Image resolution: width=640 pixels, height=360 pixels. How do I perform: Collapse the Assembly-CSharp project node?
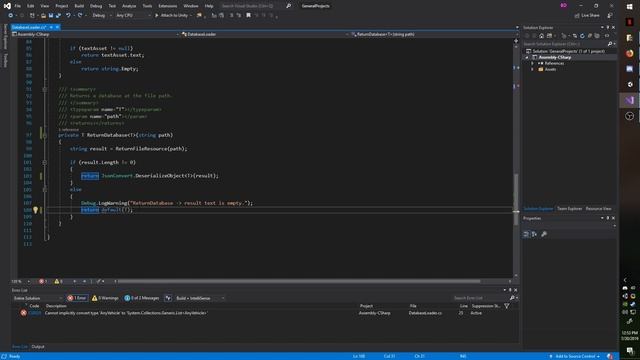click(527, 58)
